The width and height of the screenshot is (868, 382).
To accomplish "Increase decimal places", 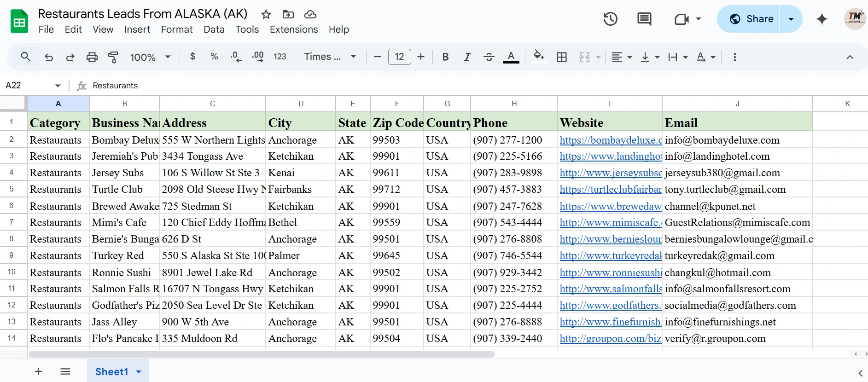I will tap(258, 57).
